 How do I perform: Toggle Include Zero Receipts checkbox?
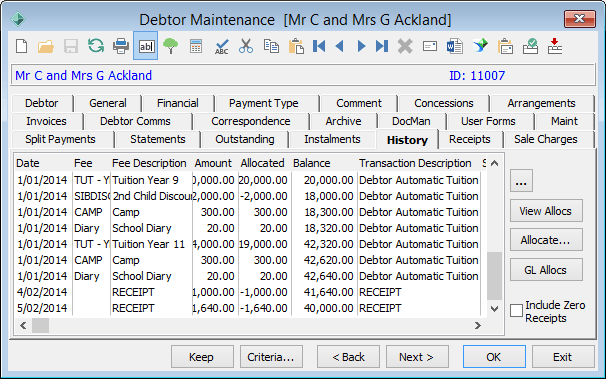(516, 310)
